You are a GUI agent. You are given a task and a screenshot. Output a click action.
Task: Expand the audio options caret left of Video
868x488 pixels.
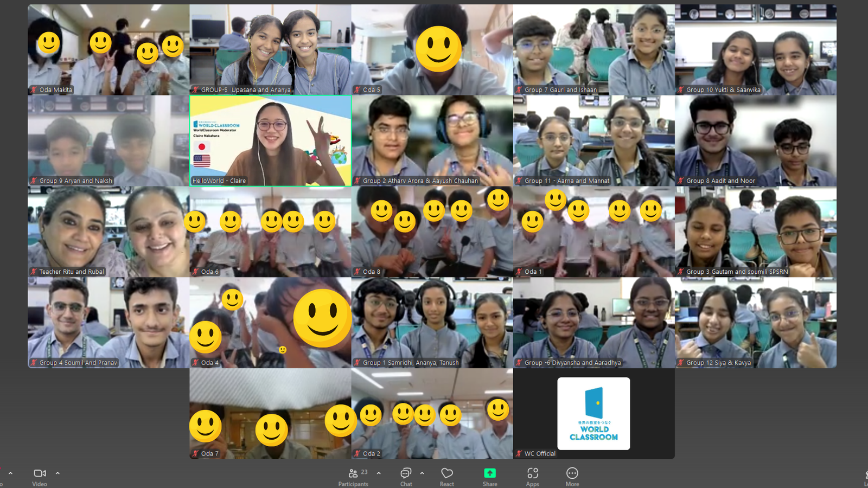pyautogui.click(x=10, y=473)
